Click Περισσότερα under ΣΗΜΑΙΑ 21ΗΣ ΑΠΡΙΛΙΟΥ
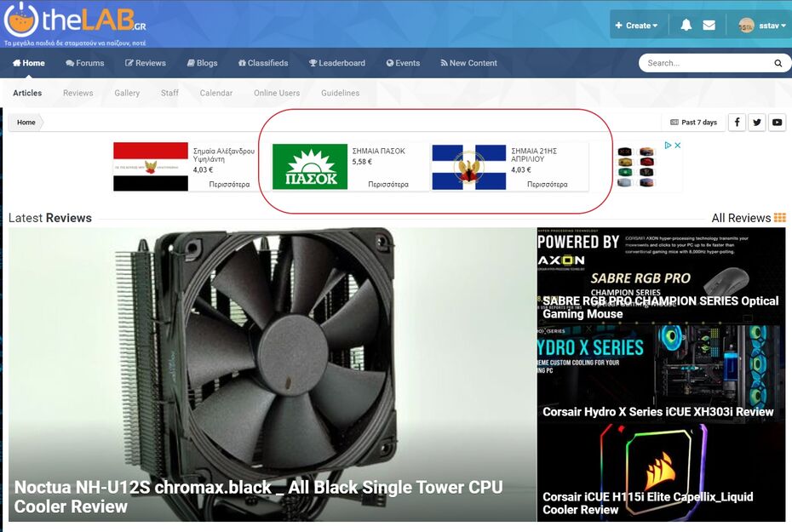792x532 pixels. (547, 185)
